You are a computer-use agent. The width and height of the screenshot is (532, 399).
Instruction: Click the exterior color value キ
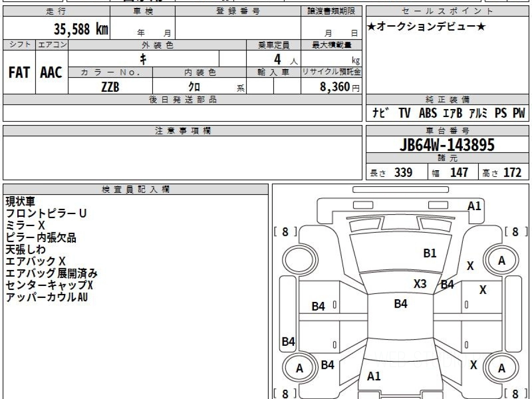click(143, 59)
